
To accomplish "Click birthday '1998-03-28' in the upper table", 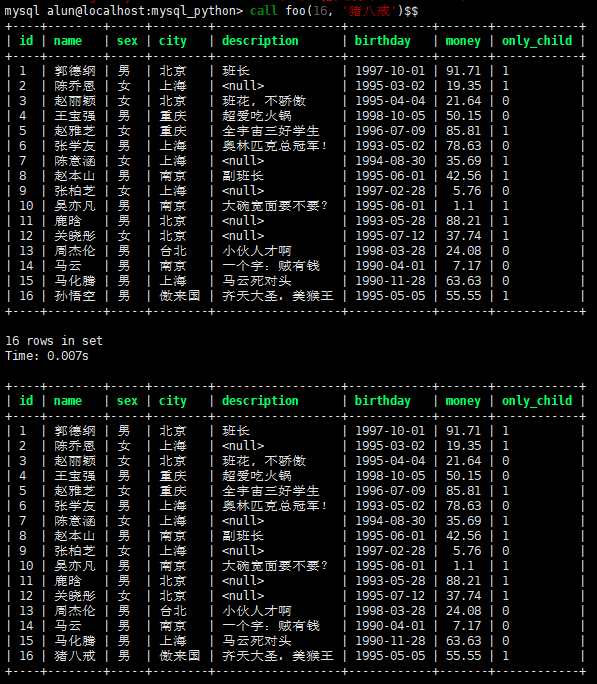I will (390, 251).
